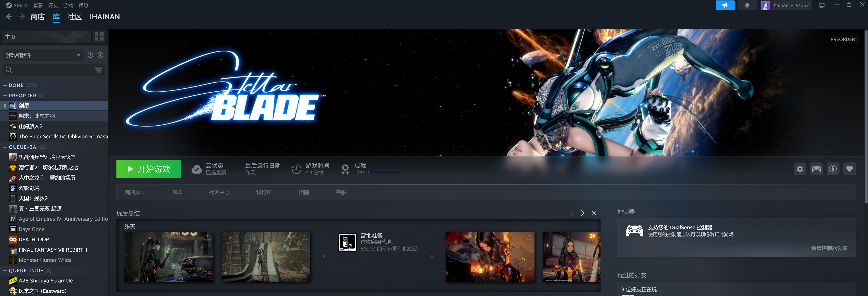
Task: Open the notifications bell
Action: tap(747, 5)
